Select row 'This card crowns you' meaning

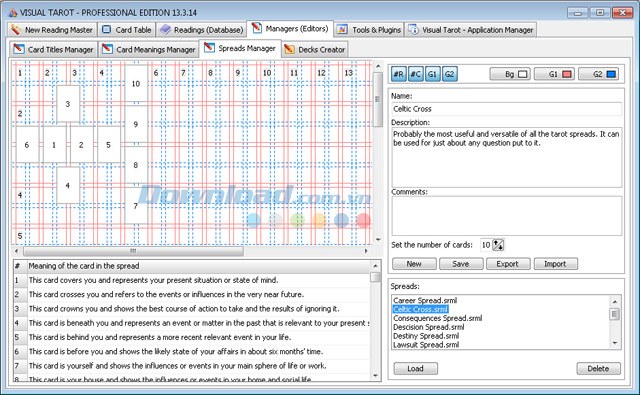192,309
